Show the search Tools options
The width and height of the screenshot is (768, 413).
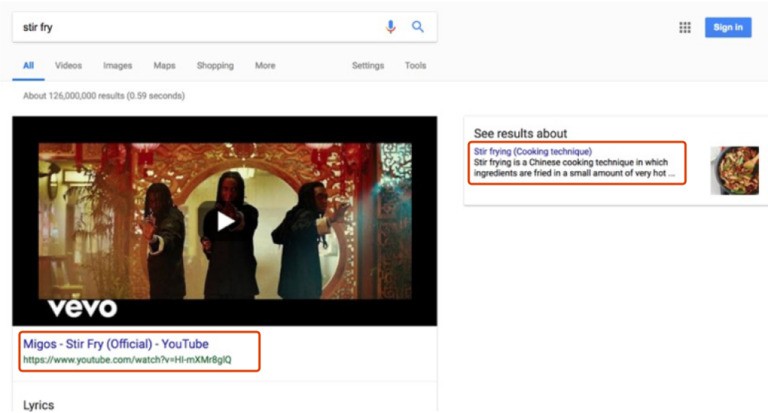click(x=415, y=66)
